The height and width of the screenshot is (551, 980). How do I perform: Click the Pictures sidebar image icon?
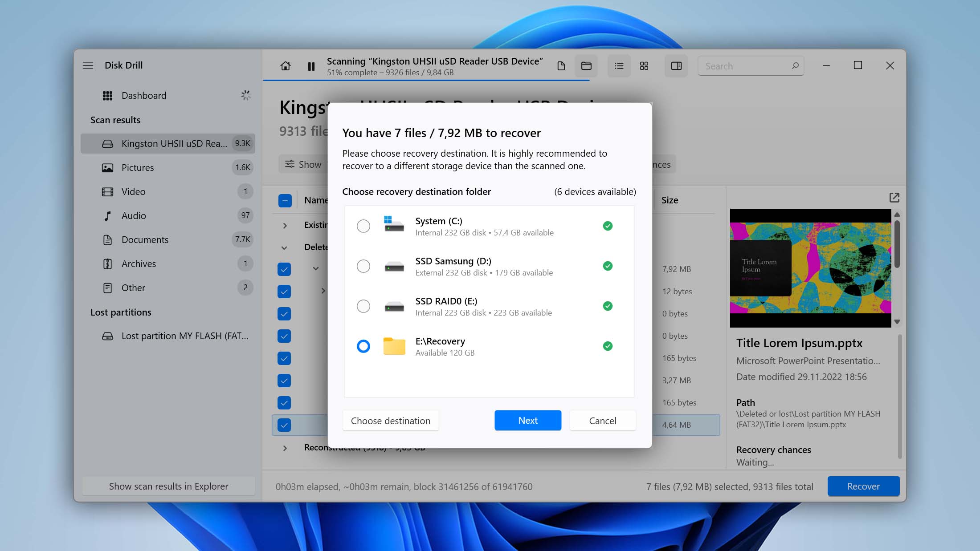[x=107, y=168]
